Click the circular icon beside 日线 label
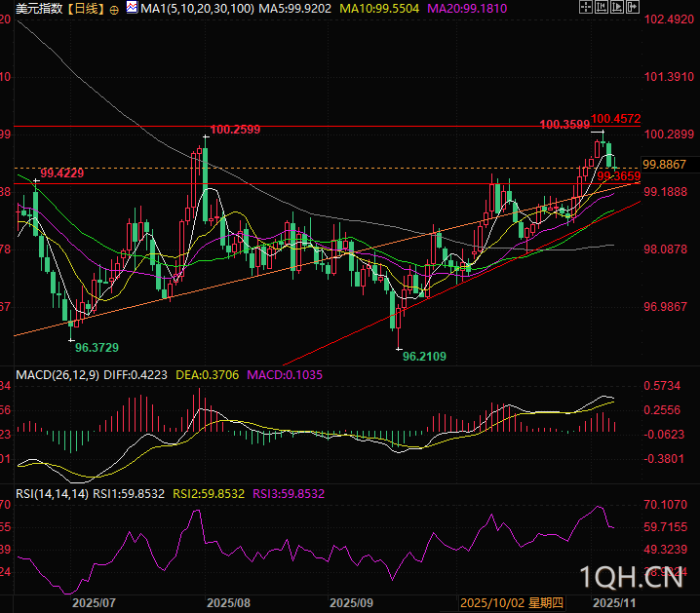This screenshot has width=700, height=613. click(x=115, y=9)
